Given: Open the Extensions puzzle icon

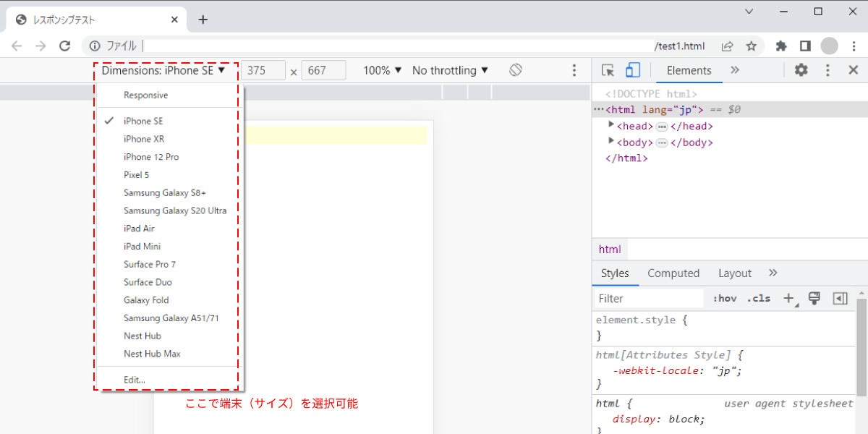Looking at the screenshot, I should coord(780,46).
